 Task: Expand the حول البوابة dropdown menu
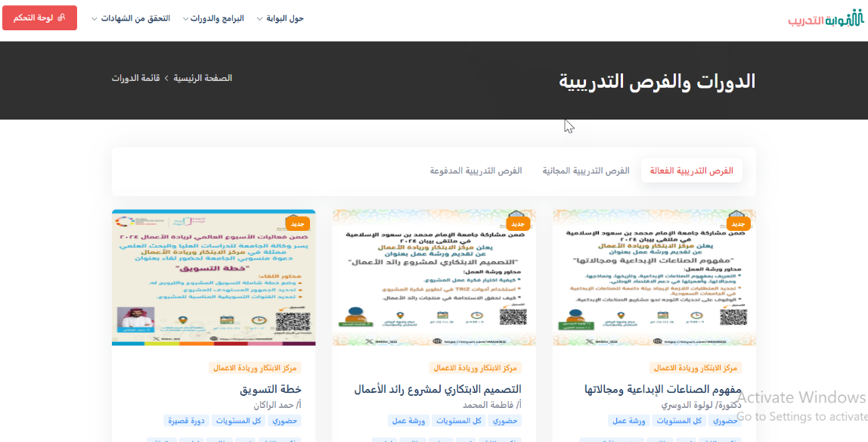click(x=281, y=18)
